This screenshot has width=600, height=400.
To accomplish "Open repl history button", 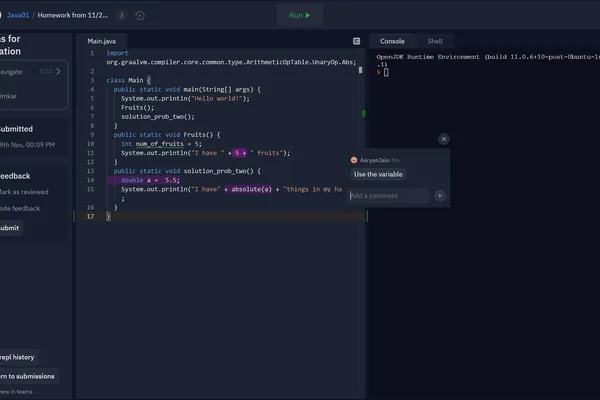I will click(x=18, y=357).
